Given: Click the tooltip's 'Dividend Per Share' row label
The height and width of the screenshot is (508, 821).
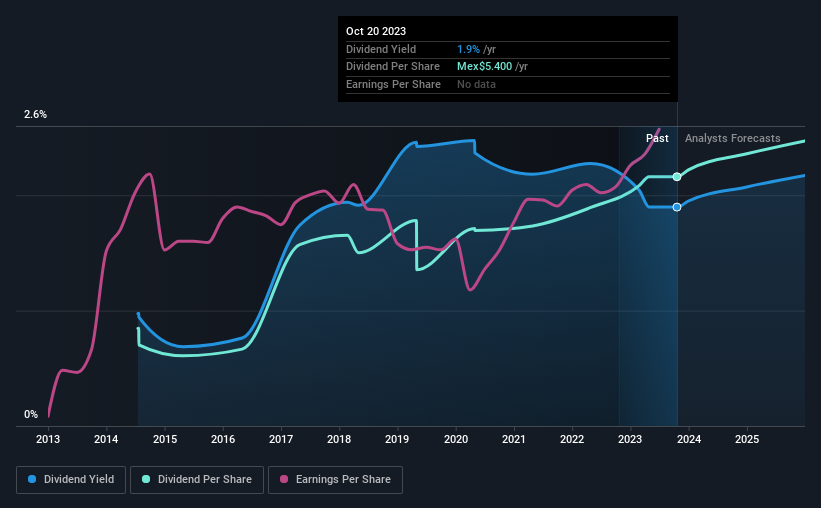Looking at the screenshot, I should (393, 67).
